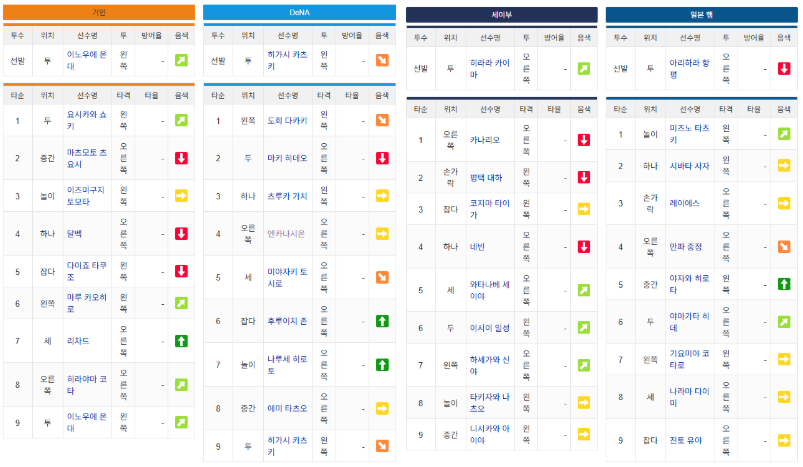Open player link 하세가와 신야

point(490,366)
